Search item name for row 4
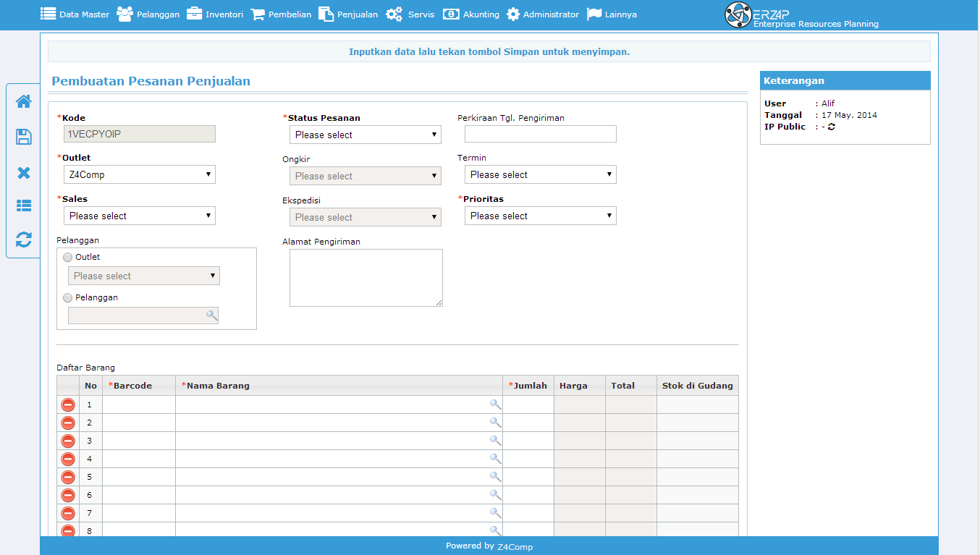Image resolution: width=980 pixels, height=555 pixels. coord(495,459)
